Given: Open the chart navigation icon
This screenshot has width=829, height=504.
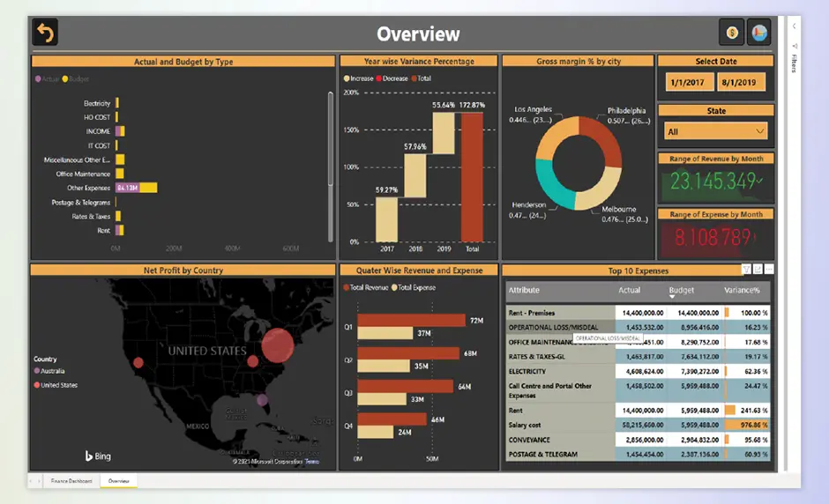Looking at the screenshot, I should (758, 33).
